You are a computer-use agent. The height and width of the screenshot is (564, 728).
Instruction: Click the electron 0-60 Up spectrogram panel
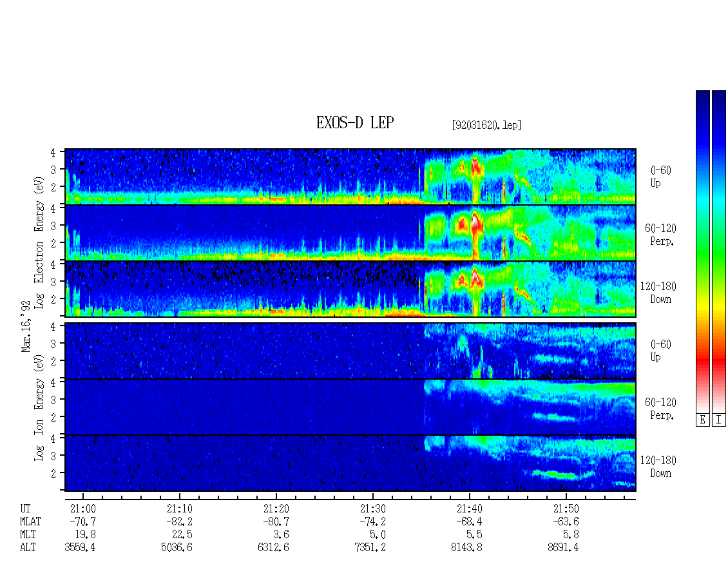pyautogui.click(x=350, y=177)
